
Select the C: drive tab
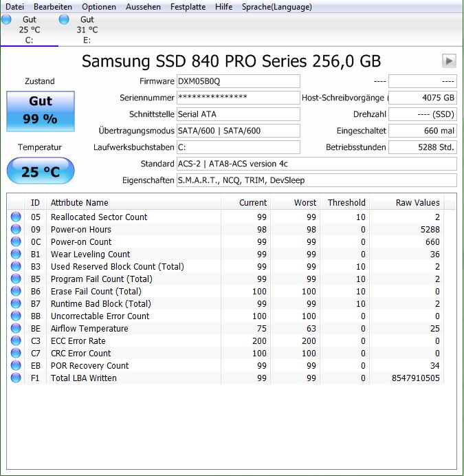tap(29, 30)
